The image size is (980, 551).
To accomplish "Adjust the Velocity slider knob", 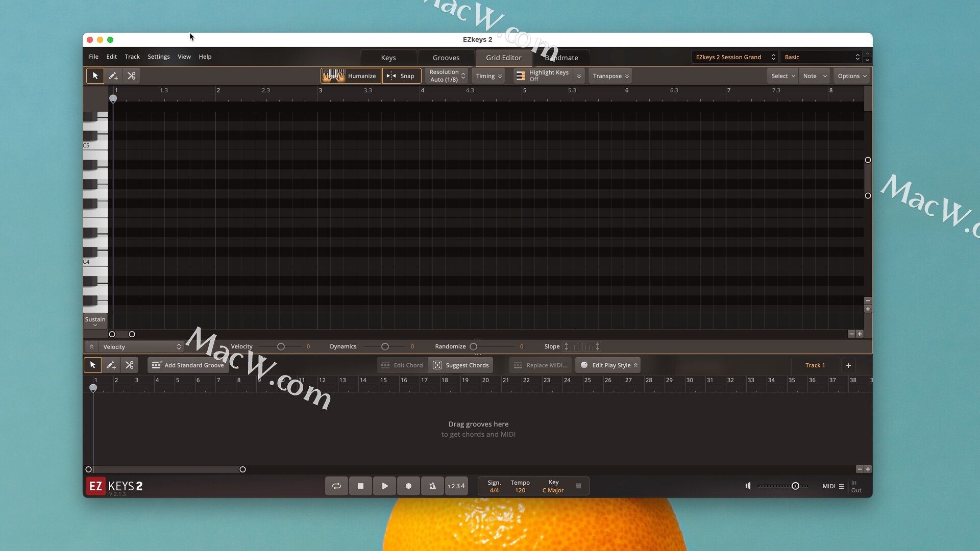I will pyautogui.click(x=281, y=347).
